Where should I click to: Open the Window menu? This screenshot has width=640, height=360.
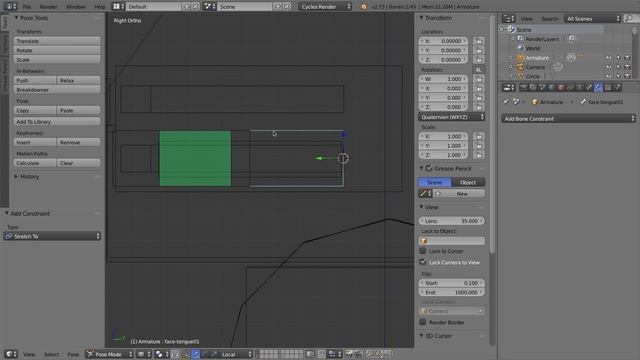pyautogui.click(x=76, y=7)
